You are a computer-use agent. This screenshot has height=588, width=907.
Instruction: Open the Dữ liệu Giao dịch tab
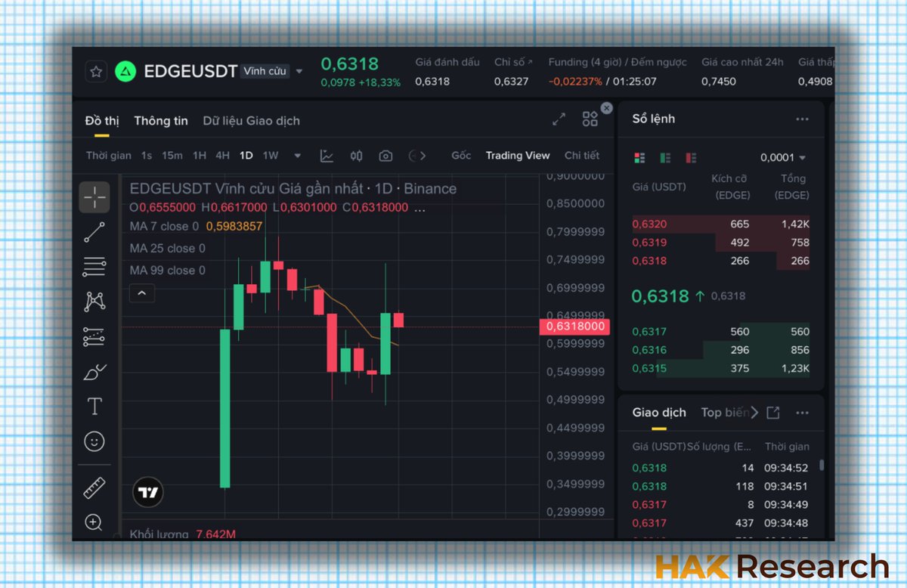251,120
